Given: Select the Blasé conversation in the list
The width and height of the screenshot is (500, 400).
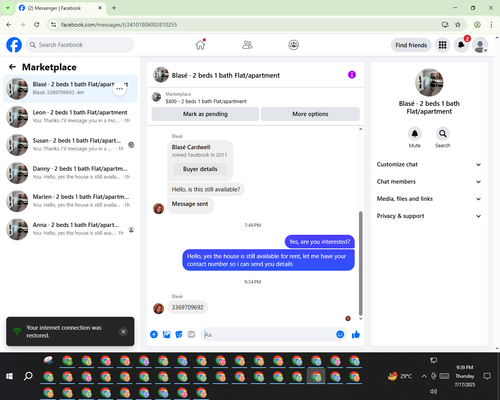Looking at the screenshot, I should pos(70,89).
